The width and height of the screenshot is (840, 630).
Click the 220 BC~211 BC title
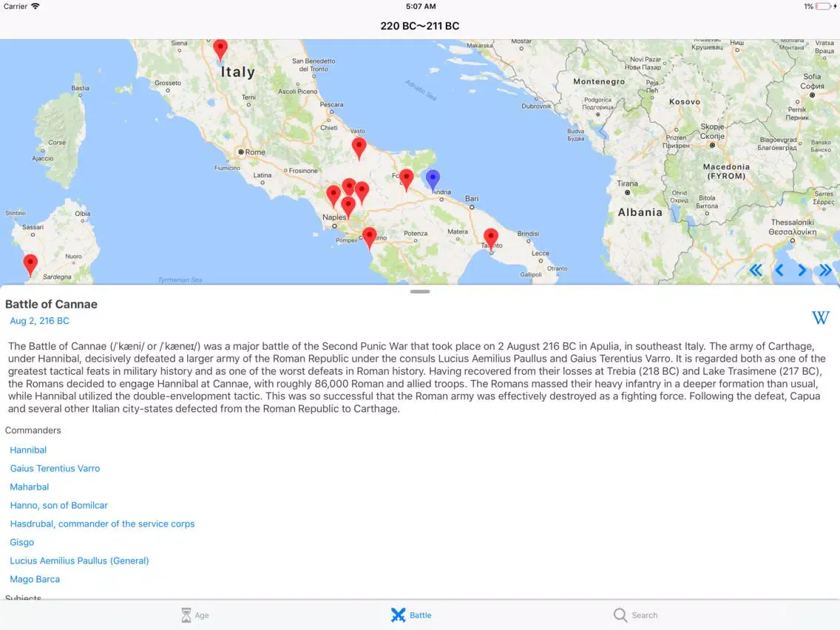click(420, 26)
